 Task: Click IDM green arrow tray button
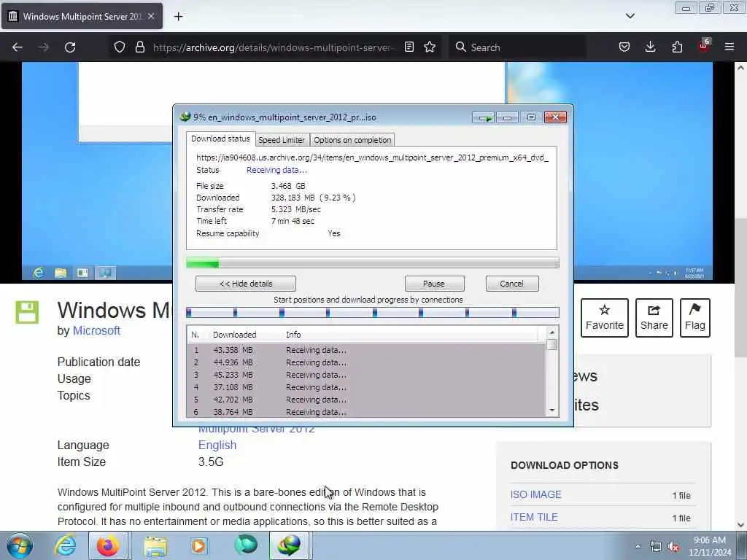pyautogui.click(x=484, y=117)
